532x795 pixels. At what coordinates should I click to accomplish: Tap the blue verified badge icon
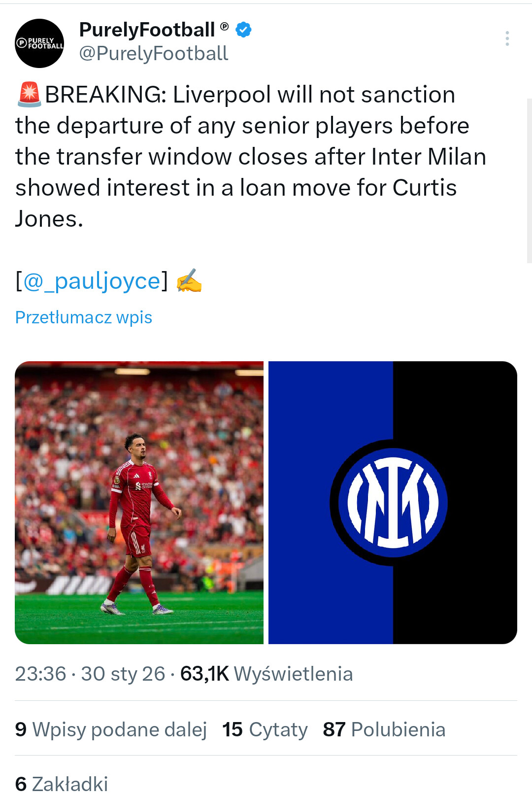(243, 30)
